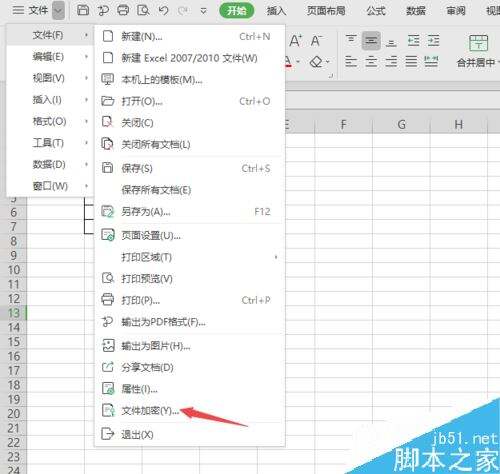The height and width of the screenshot is (474, 500).
Task: Click the align right icon
Action: (x=391, y=61)
